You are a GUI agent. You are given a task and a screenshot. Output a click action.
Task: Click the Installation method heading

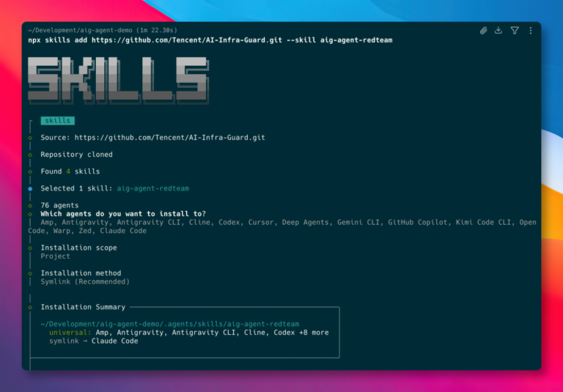[x=81, y=273]
